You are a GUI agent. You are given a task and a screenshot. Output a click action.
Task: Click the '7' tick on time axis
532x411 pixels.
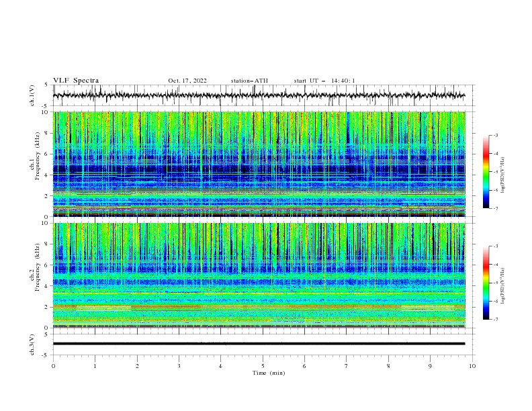coord(347,366)
